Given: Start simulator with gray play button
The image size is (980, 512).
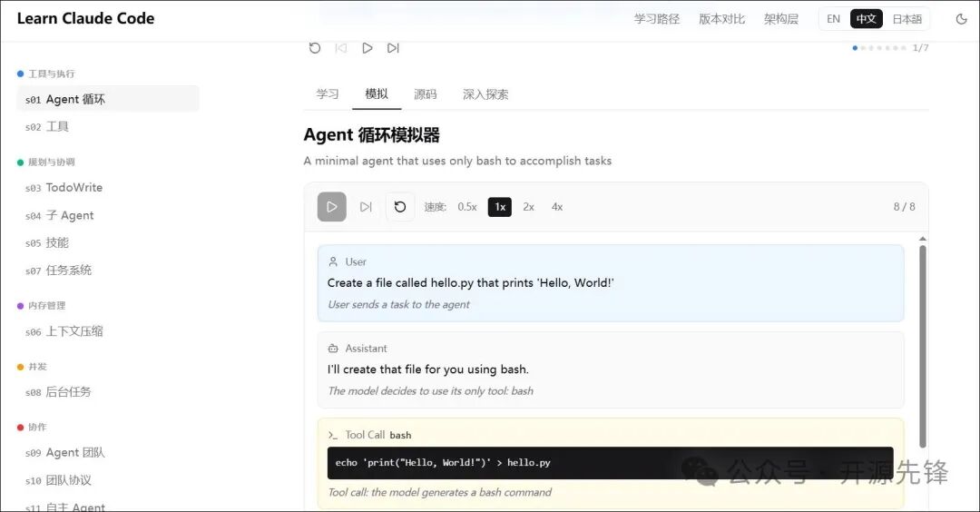Looking at the screenshot, I should pyautogui.click(x=332, y=207).
